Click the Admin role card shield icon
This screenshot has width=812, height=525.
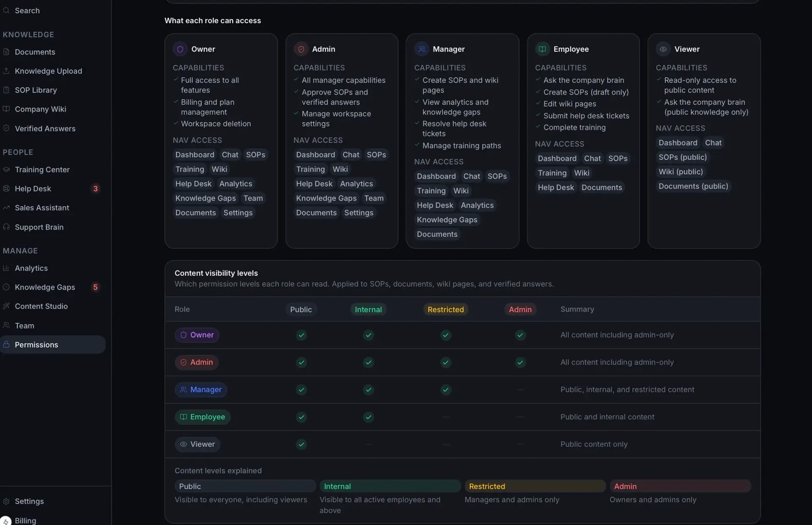[x=301, y=49]
